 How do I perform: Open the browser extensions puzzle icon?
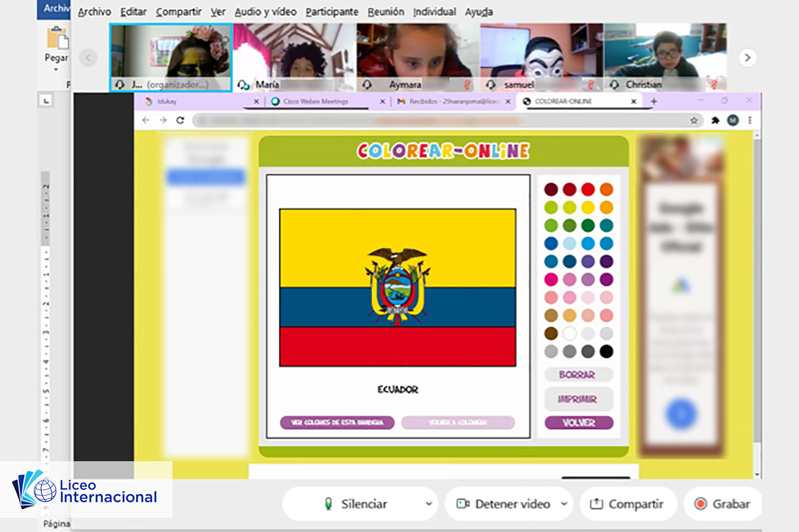[x=715, y=120]
